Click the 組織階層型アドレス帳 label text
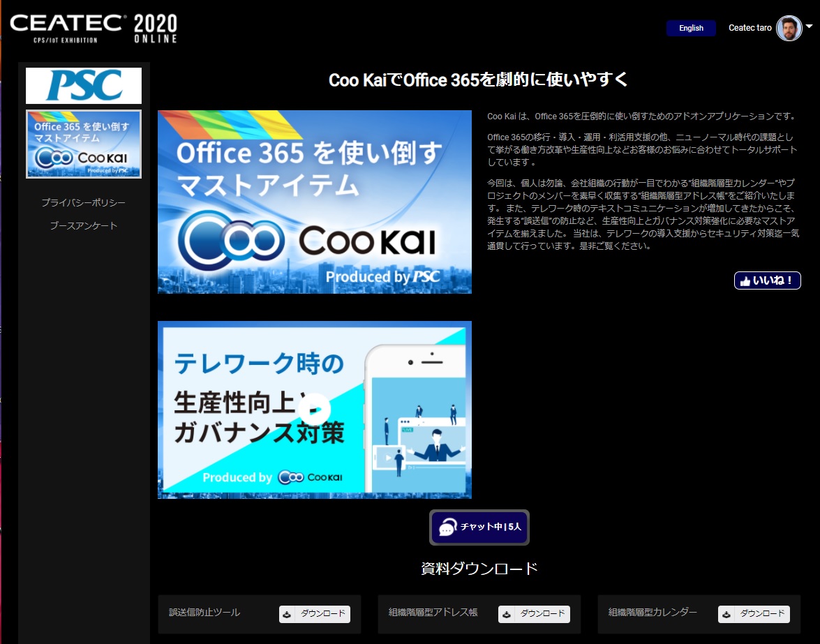The image size is (820, 644). click(433, 612)
